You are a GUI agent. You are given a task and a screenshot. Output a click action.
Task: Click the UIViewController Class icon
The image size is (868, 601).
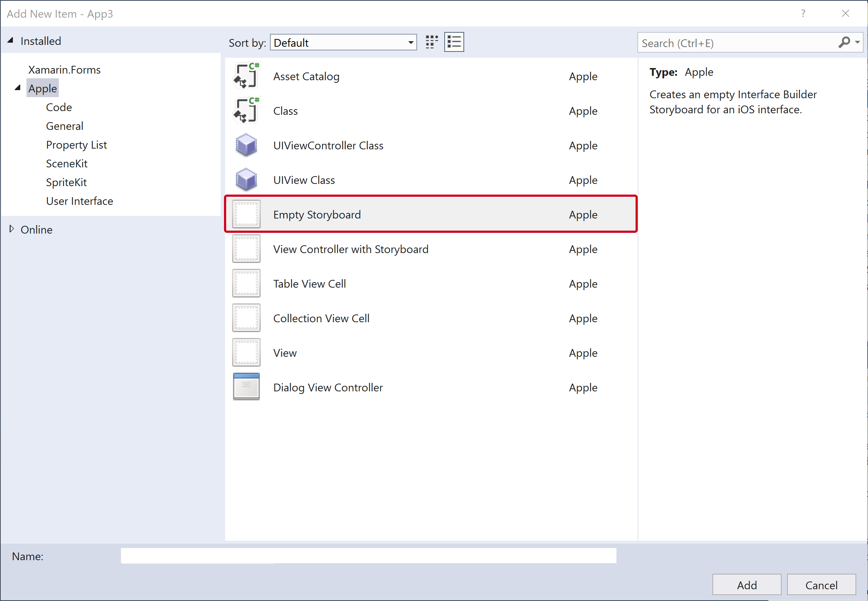tap(247, 145)
